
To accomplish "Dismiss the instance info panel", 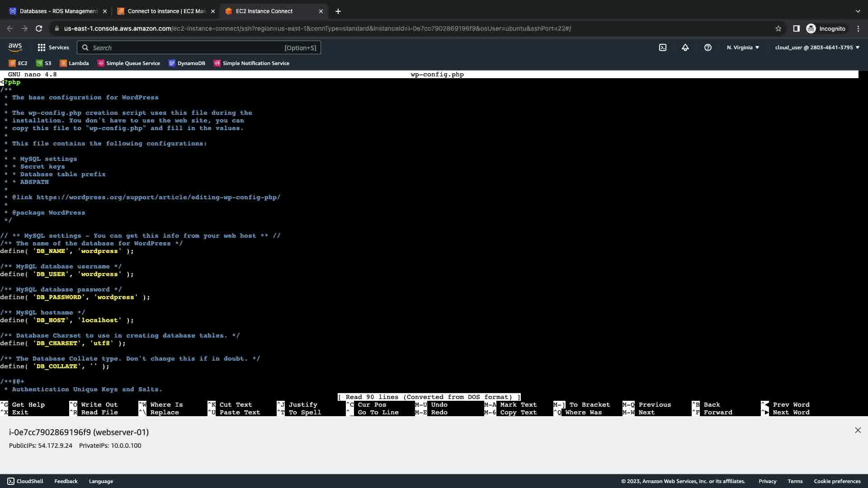I will pyautogui.click(x=858, y=430).
